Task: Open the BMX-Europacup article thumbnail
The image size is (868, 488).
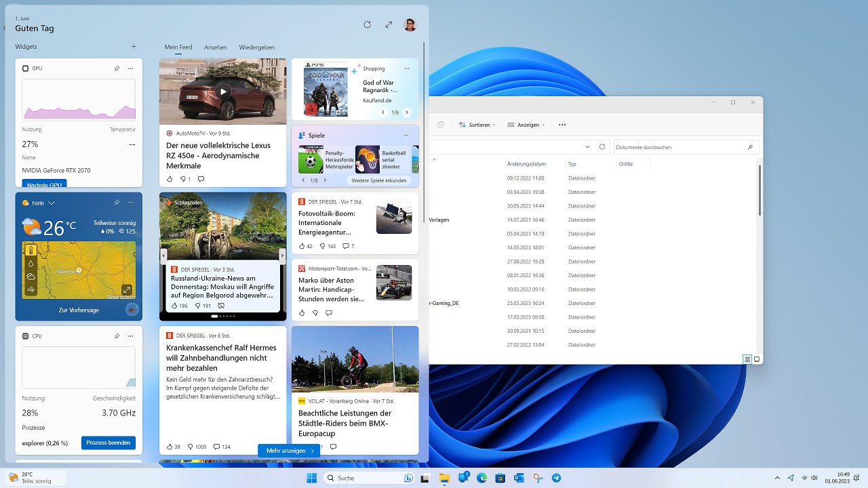Action: pyautogui.click(x=355, y=359)
